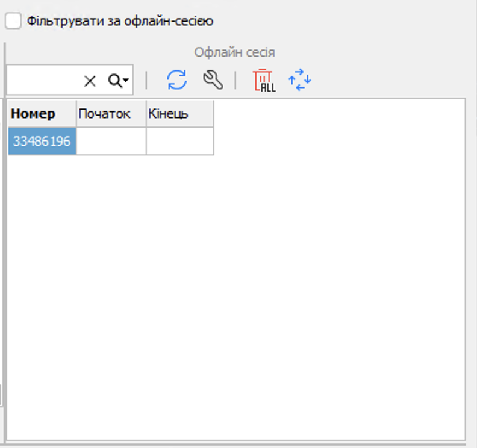Click the Фільтрувати за офлайн-сесією label text

120,21
